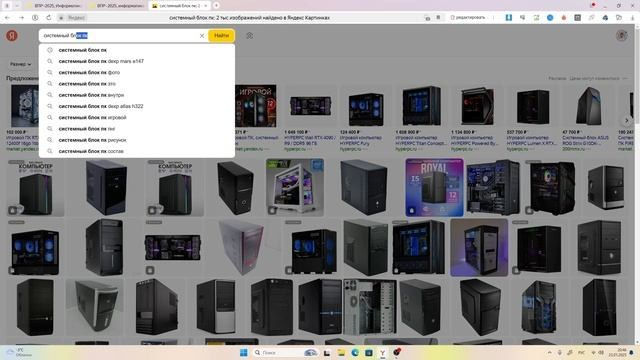Select suggestion системный блок пк состав
Image resolution: width=640 pixels, height=360 pixels.
[x=137, y=151]
